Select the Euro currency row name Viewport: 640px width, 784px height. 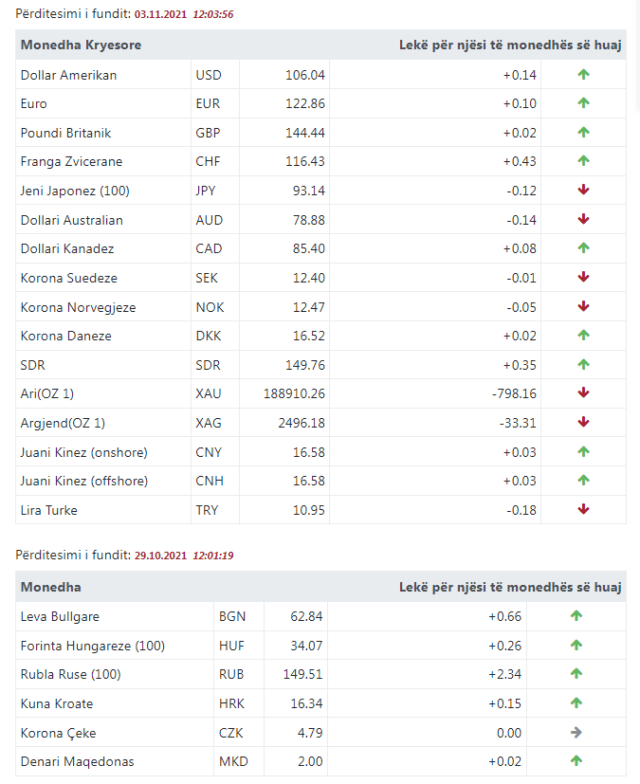pos(34,103)
